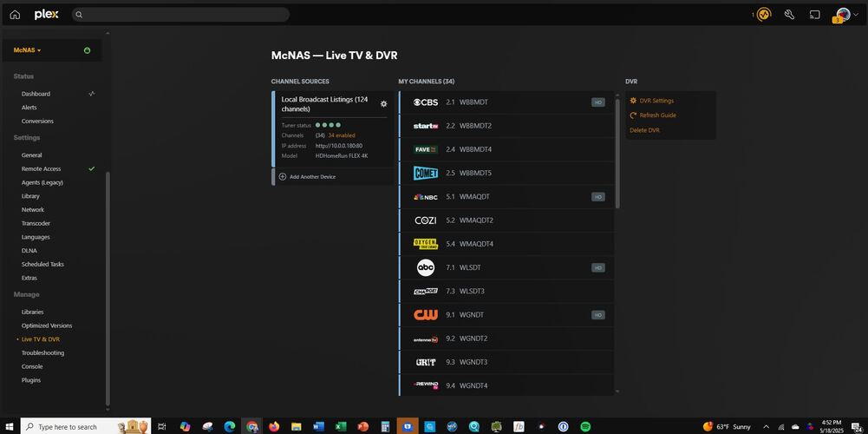
Task: Open Network settings
Action: point(33,209)
